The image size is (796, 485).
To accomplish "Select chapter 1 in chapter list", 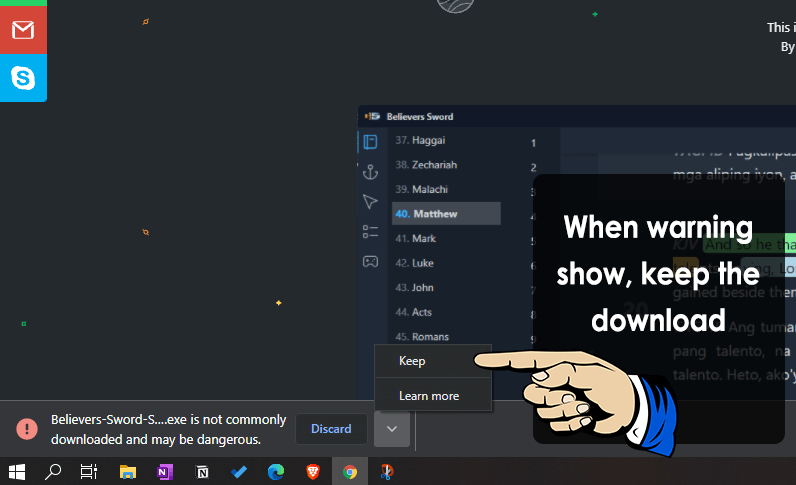I will pos(534,143).
